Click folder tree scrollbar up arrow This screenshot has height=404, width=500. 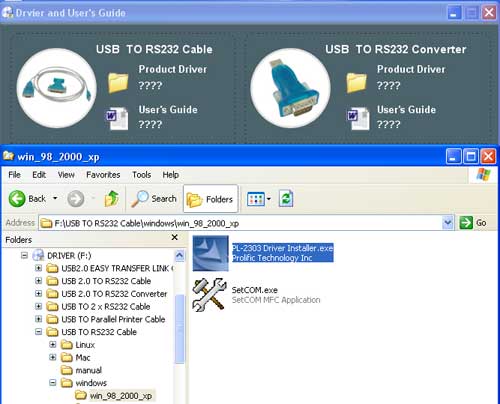180,256
